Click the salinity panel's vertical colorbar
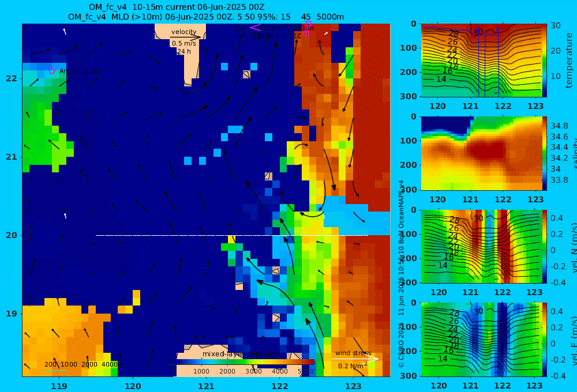 coord(544,153)
